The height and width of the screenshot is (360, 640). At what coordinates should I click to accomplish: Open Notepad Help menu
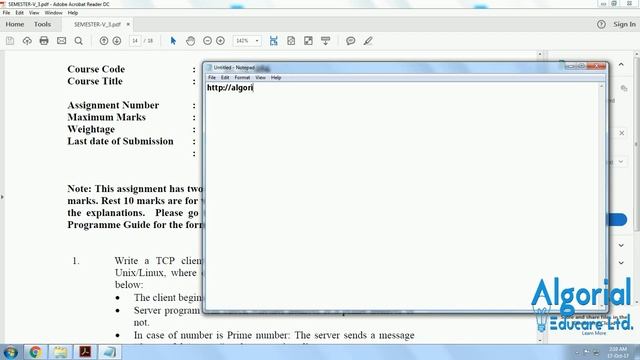pyautogui.click(x=276, y=78)
